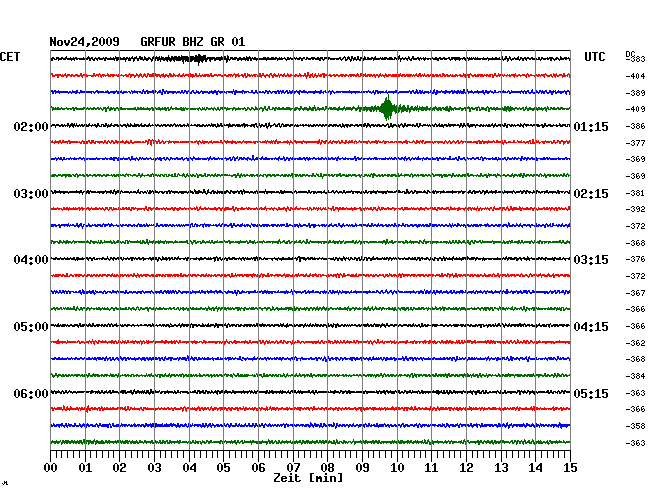Click the 05:15 UTC time label
The width and height of the screenshot is (650, 494).
click(591, 393)
